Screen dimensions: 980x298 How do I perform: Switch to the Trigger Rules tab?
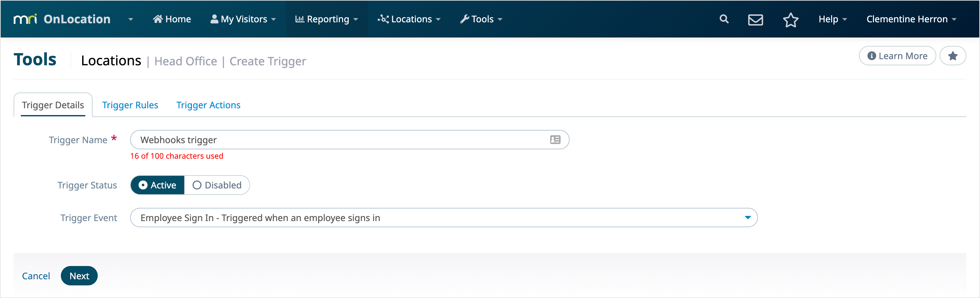pyautogui.click(x=130, y=105)
